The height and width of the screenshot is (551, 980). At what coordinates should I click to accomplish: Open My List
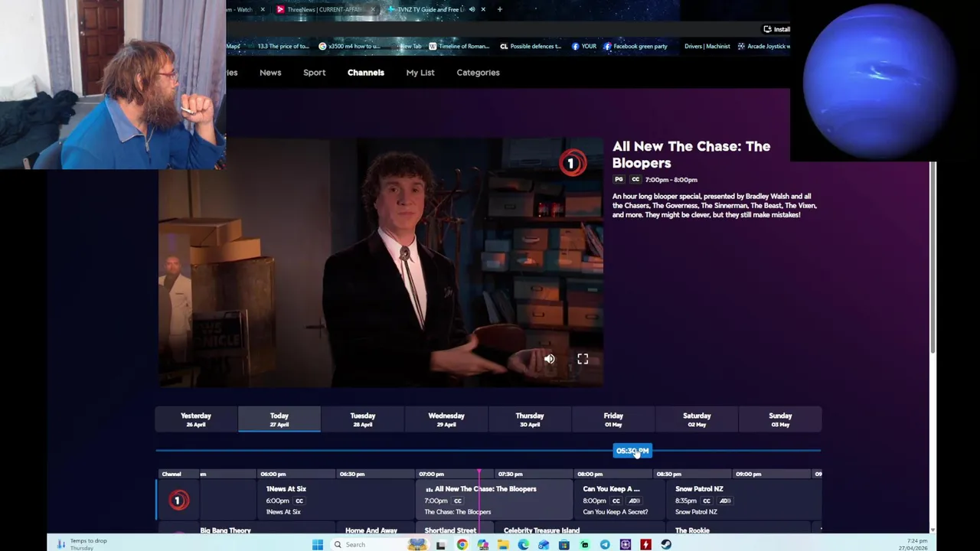420,73
